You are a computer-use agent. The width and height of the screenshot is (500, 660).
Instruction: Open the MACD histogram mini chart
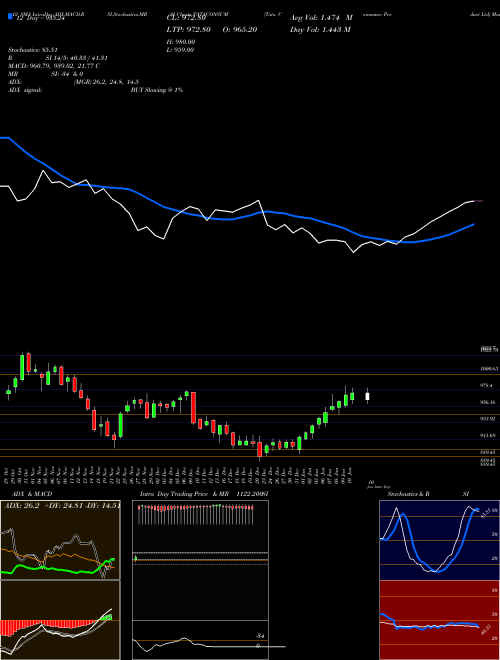60,620
